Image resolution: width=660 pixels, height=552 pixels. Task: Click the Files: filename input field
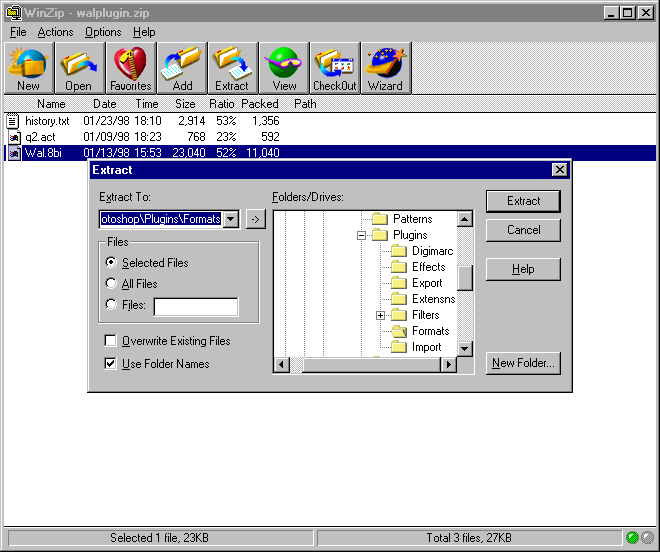tap(196, 307)
